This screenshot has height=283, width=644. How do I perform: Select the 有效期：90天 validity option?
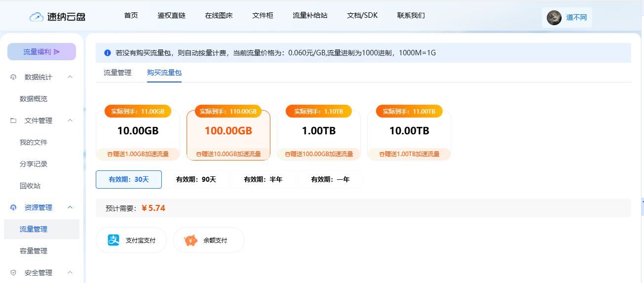[196, 179]
